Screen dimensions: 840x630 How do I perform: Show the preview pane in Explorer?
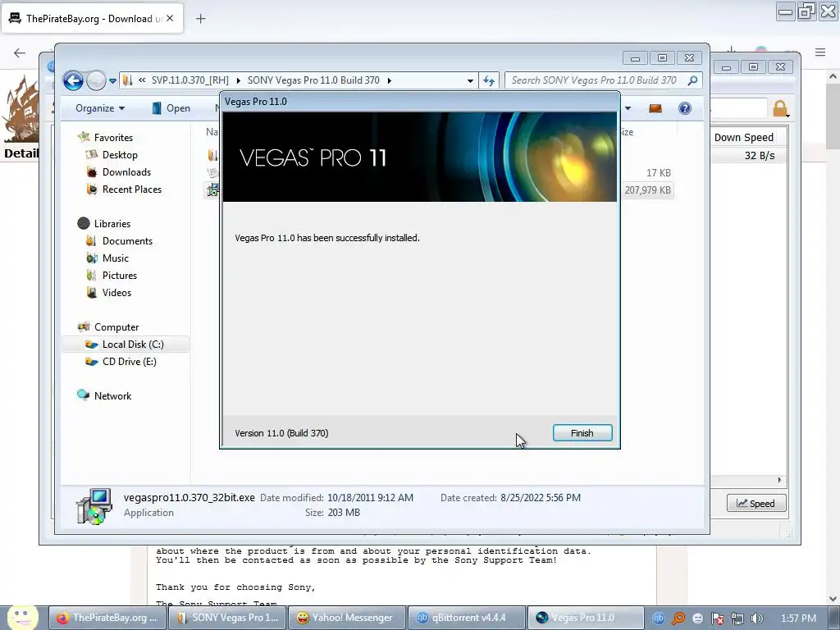click(655, 108)
